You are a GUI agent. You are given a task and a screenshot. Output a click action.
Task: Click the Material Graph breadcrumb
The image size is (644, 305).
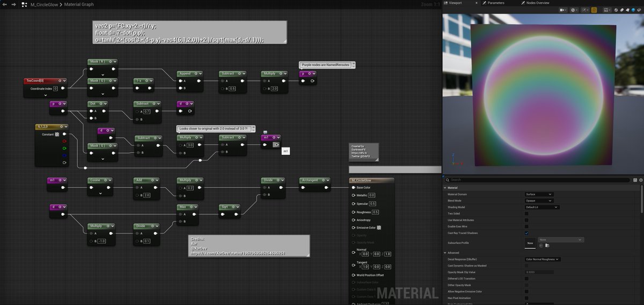[79, 4]
